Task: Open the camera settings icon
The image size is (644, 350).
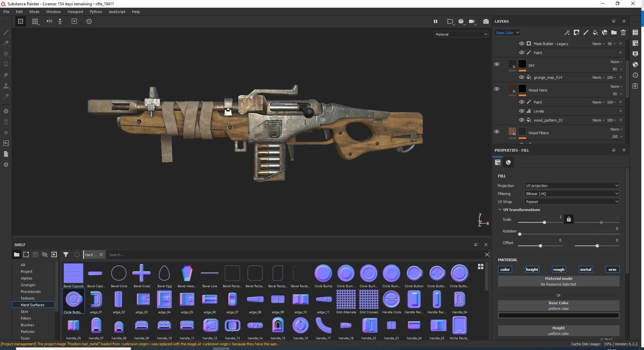Action: (472, 21)
